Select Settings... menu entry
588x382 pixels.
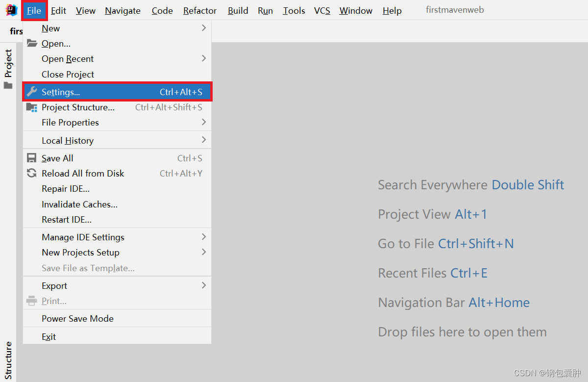pos(117,92)
